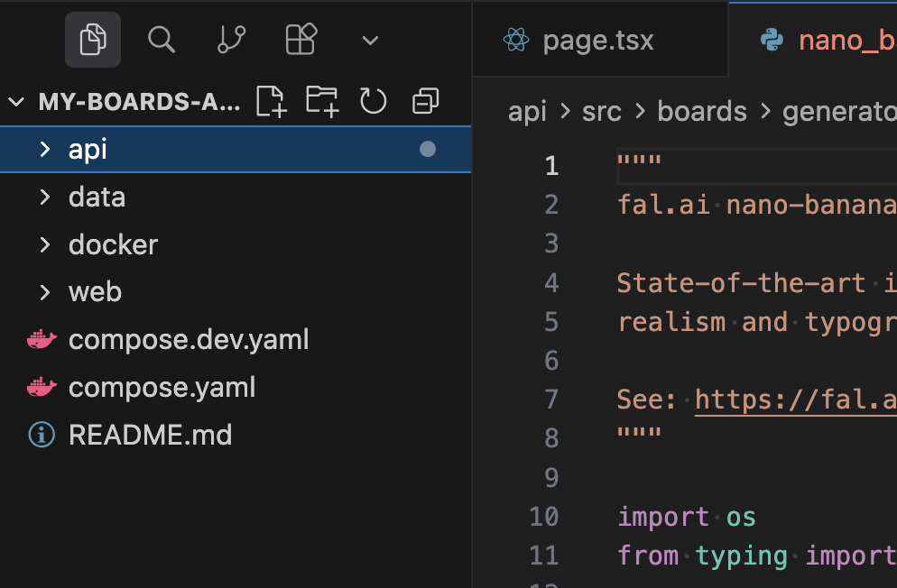Open README.md file
897x588 pixels.
point(150,436)
